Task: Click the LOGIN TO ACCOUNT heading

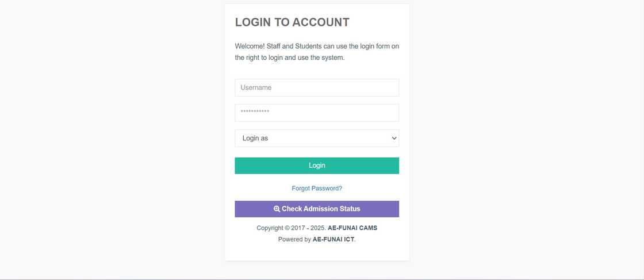Action: (x=292, y=22)
